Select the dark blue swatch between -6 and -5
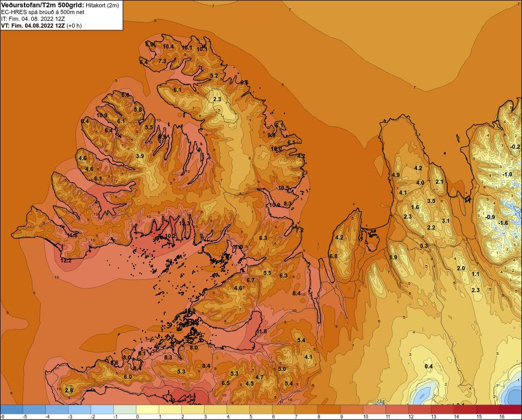 tap(11, 409)
